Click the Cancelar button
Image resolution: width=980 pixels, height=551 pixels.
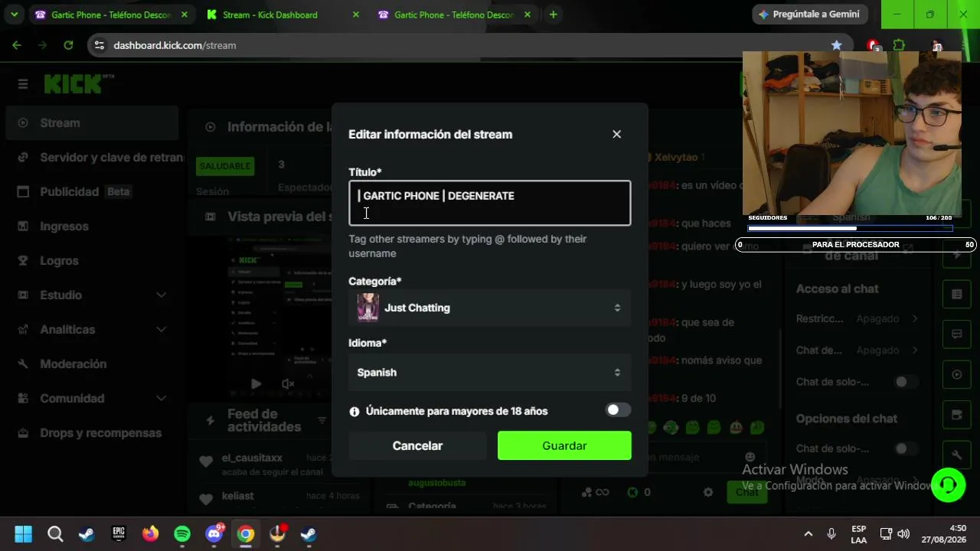[x=417, y=445]
